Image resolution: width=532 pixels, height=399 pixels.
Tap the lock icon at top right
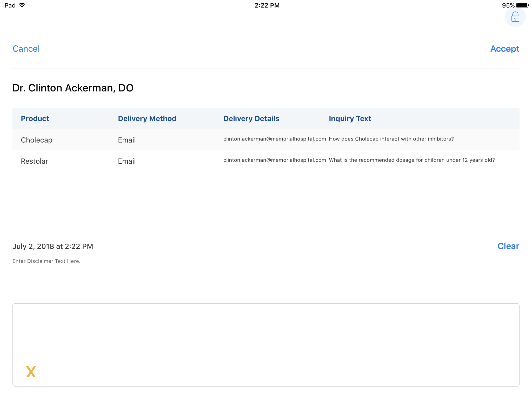pyautogui.click(x=515, y=17)
